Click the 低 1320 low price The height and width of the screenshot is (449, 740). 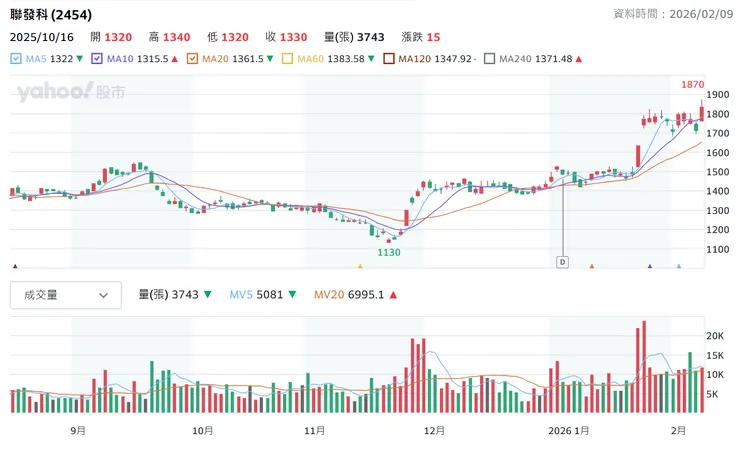tap(228, 37)
